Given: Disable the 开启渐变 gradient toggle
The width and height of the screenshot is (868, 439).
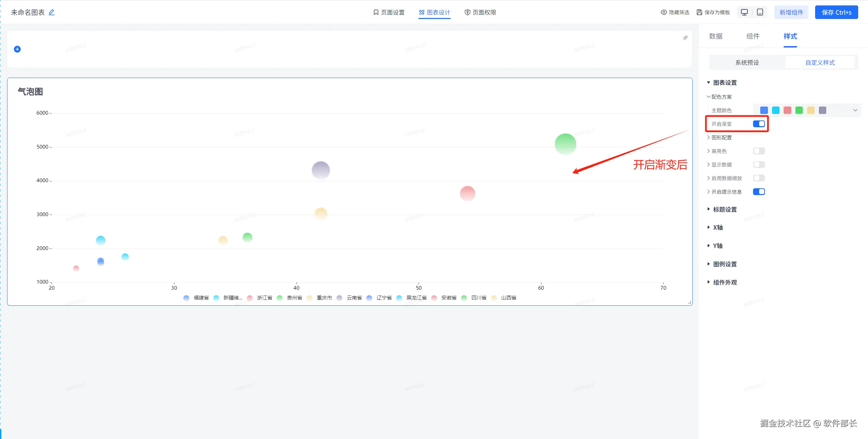Looking at the screenshot, I should (x=759, y=124).
